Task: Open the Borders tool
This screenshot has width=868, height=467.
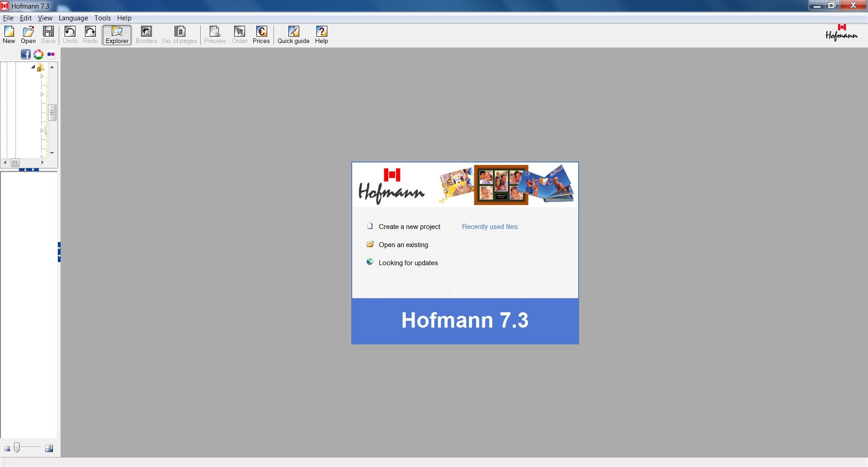Action: coord(146,34)
